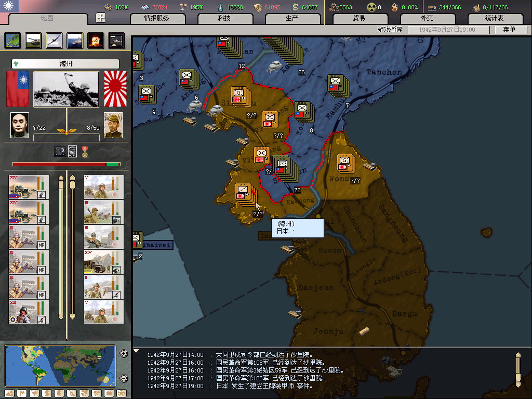The height and width of the screenshot is (399, 532).
Task: Open the 科技 tab
Action: (224, 18)
